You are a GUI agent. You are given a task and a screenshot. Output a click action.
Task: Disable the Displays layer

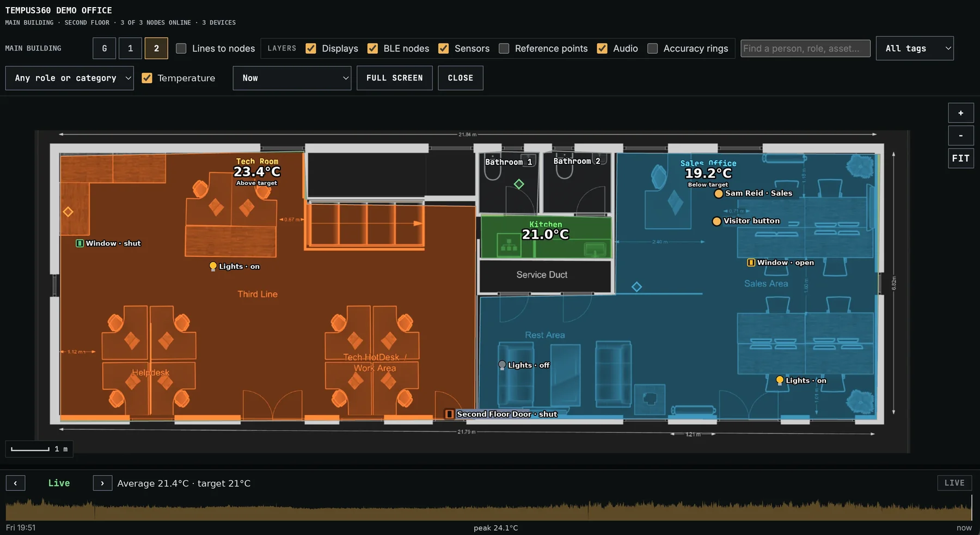(x=311, y=48)
